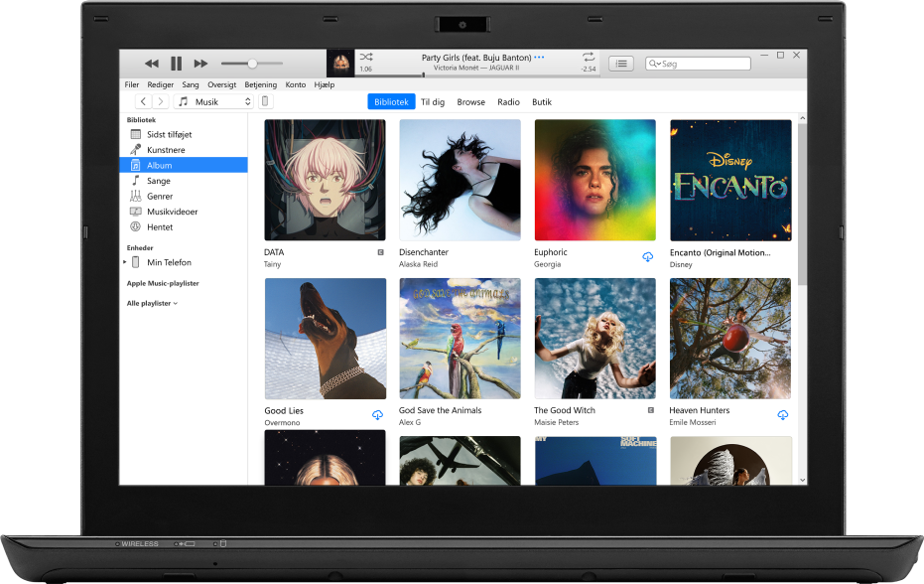The image size is (924, 584).
Task: Select Sange in the sidebar
Action: 157,180
